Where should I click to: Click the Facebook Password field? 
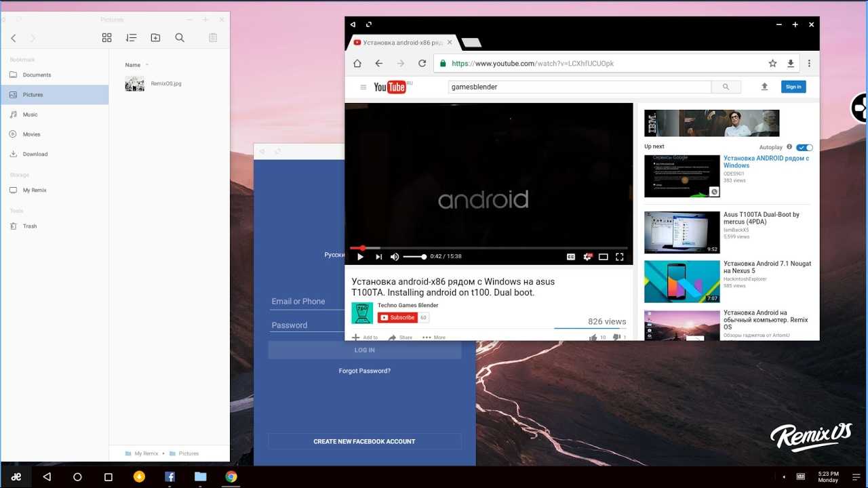tap(307, 325)
